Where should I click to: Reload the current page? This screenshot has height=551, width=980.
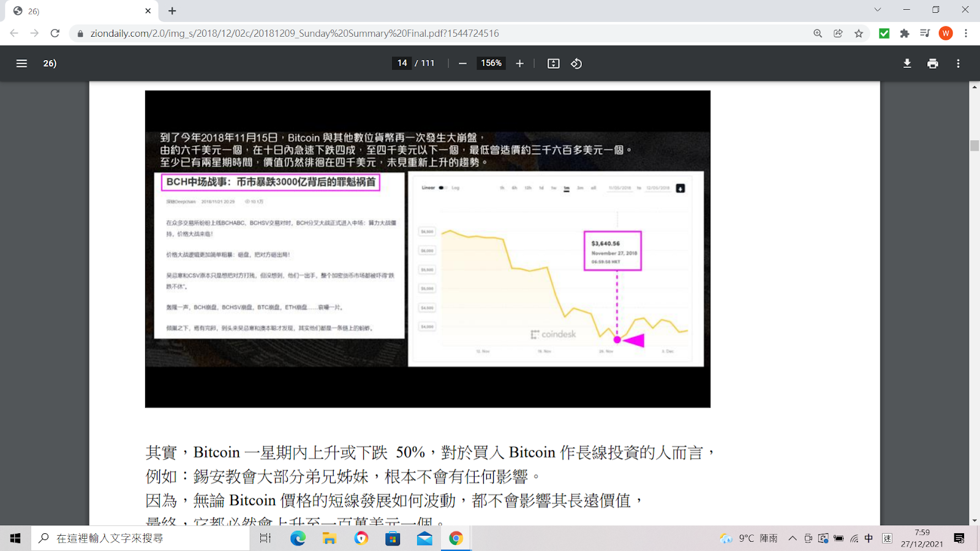click(55, 33)
